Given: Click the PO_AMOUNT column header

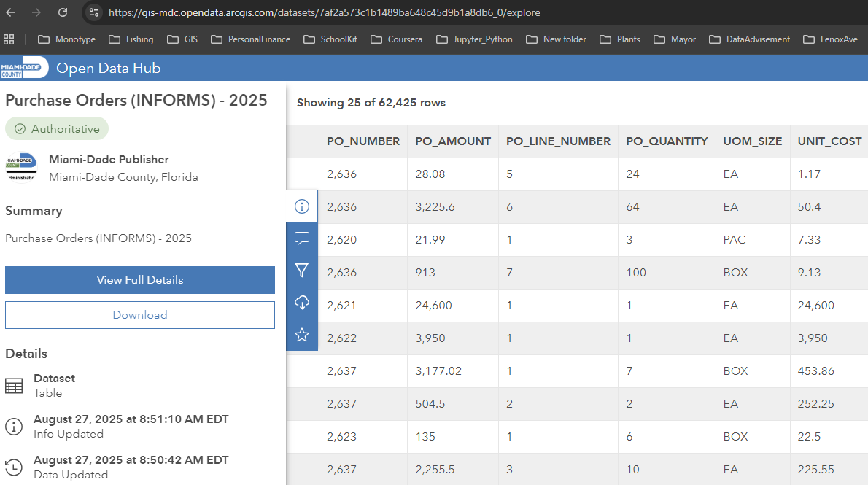Looking at the screenshot, I should [453, 141].
